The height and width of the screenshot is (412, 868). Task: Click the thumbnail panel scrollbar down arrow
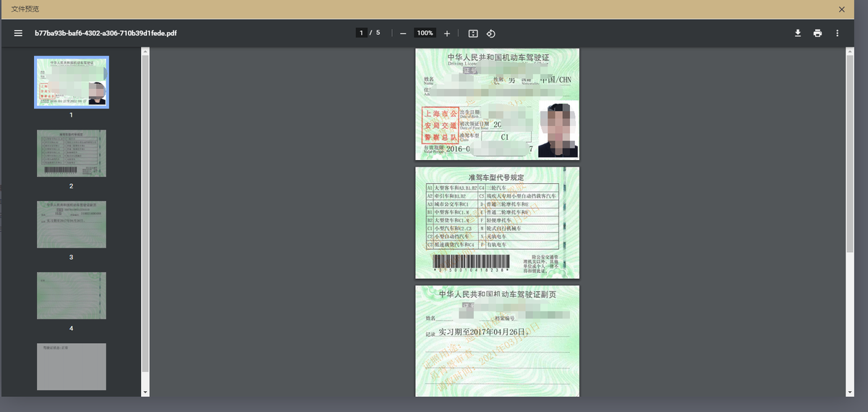(145, 392)
